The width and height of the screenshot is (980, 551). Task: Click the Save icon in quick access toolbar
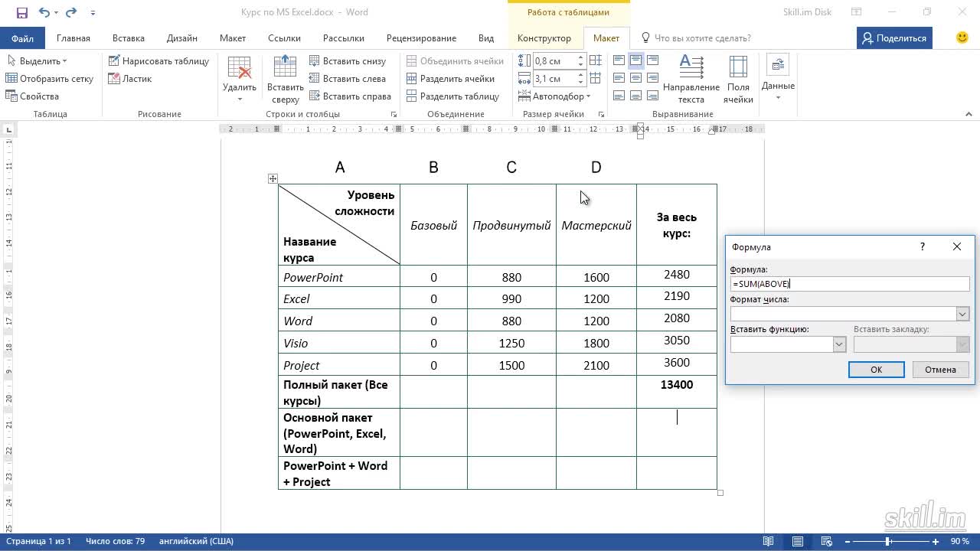point(21,12)
